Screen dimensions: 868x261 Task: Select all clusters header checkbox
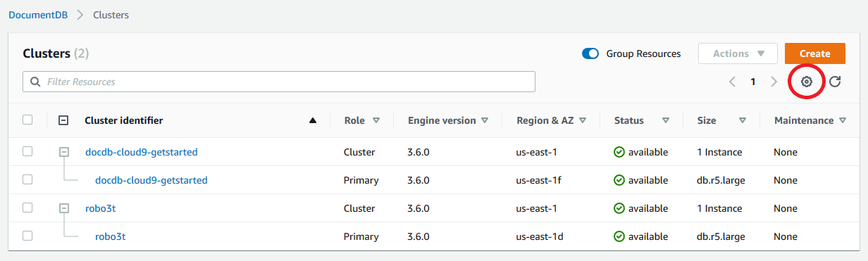point(27,120)
